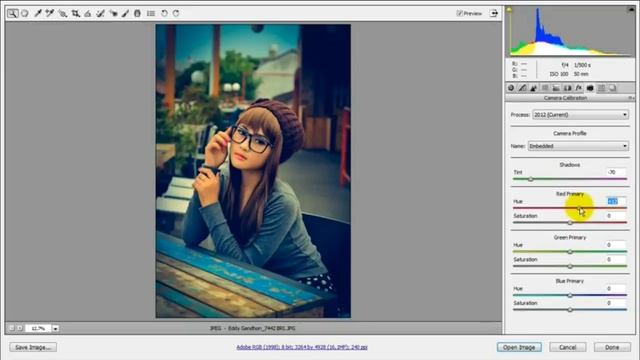Viewport: 640px width, 360px height.
Task: Switch to the Camera Calibration panel tab
Action: [x=590, y=88]
